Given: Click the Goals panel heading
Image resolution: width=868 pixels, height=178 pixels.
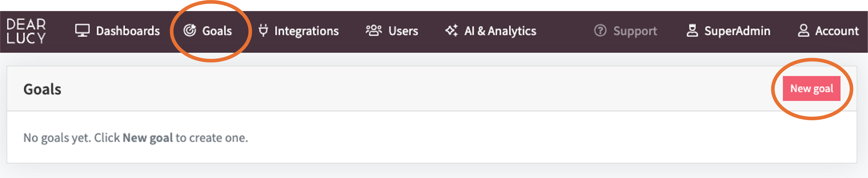Looking at the screenshot, I should coord(42,89).
